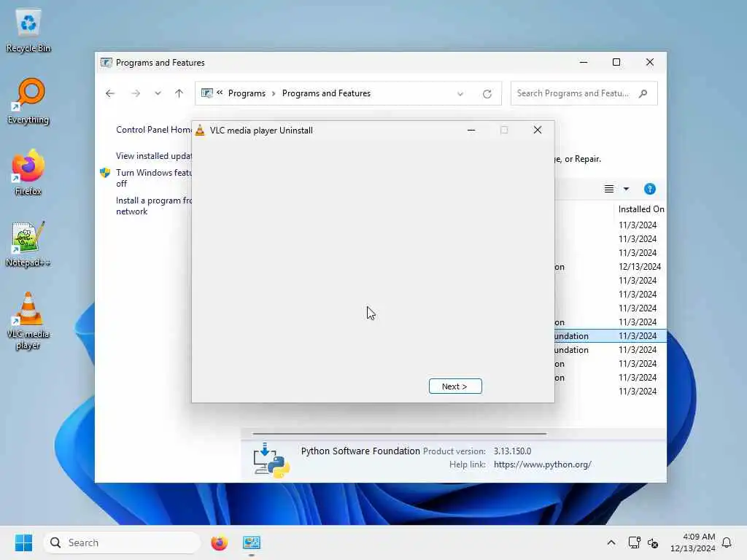Click the Control Panel taskbar icon
Screen dimensions: 747x560
coord(252,542)
